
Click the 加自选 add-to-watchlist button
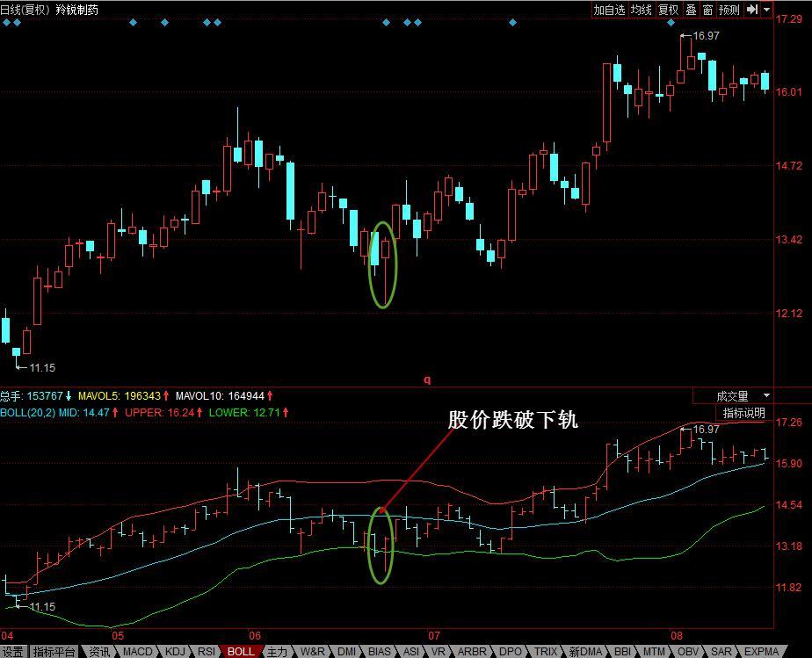[x=609, y=10]
